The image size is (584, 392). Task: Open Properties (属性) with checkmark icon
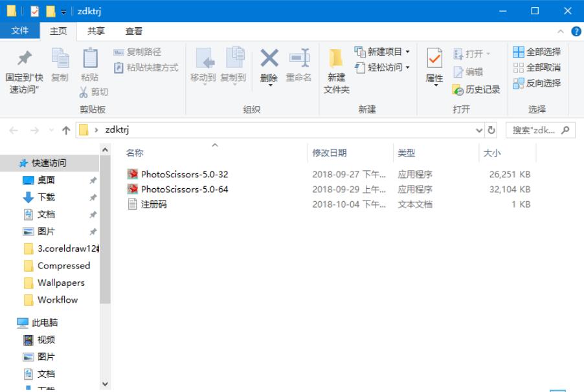tap(434, 58)
